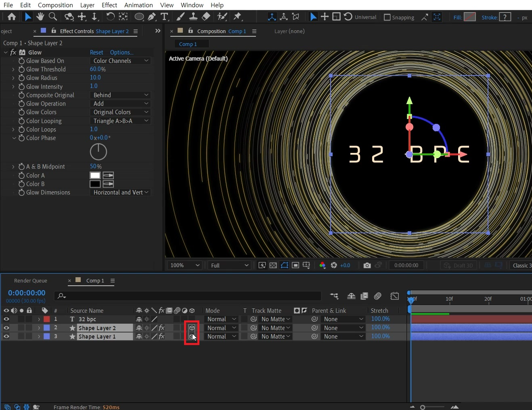Open Glow Options link
This screenshot has height=410, width=532.
click(x=121, y=52)
